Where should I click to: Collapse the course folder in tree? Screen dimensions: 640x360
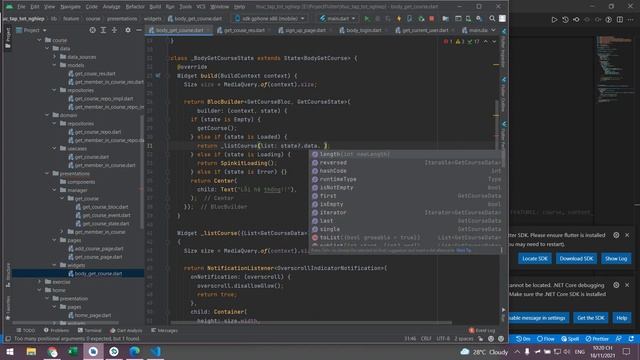click(x=39, y=40)
